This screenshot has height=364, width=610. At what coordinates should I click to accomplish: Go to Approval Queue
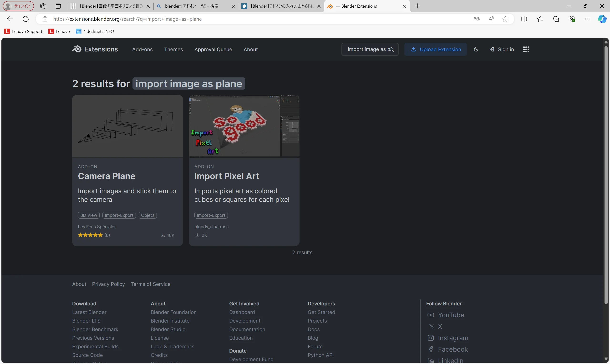tap(213, 49)
